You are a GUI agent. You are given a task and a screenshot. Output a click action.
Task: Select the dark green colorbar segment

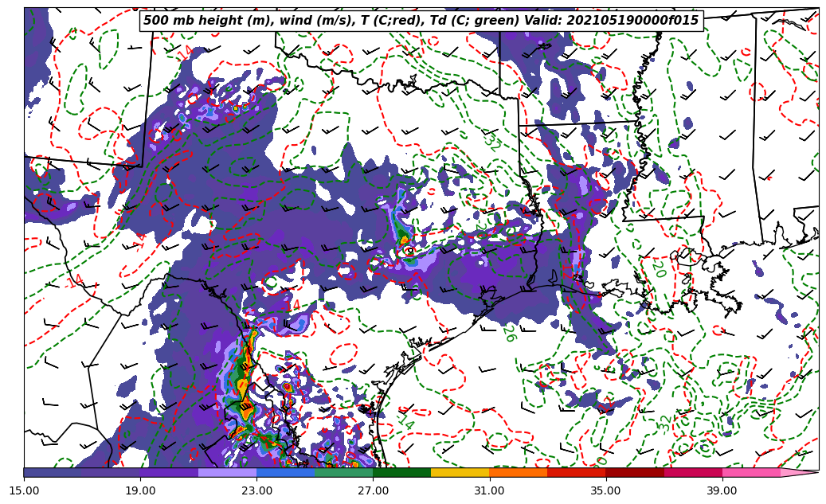(401, 472)
